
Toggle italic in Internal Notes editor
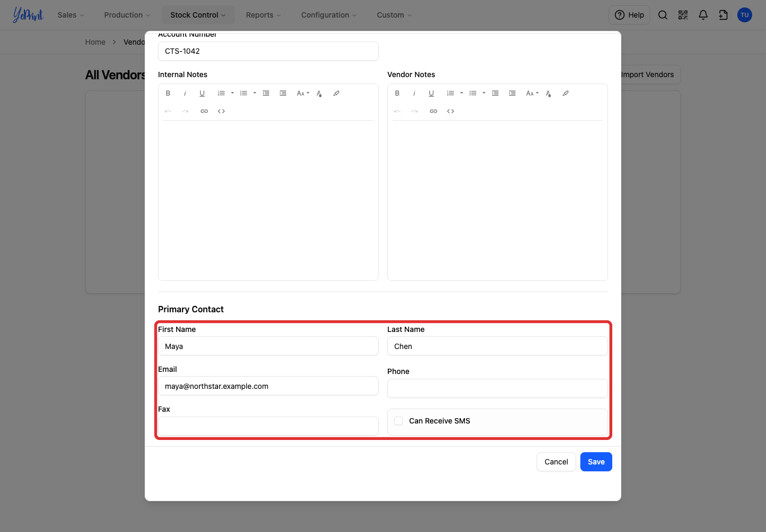tap(185, 93)
